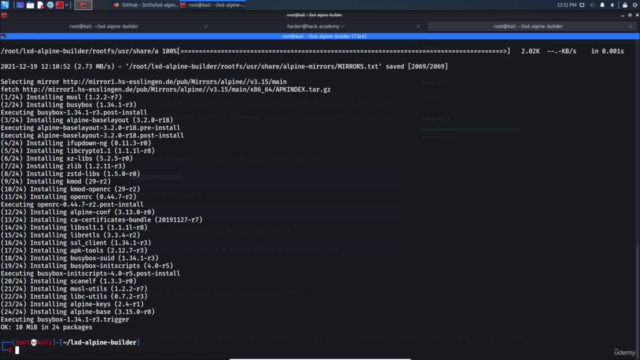Click the terminal window title icon
Image resolution: width=640 pixels, height=360 pixels.
[x=4, y=15]
